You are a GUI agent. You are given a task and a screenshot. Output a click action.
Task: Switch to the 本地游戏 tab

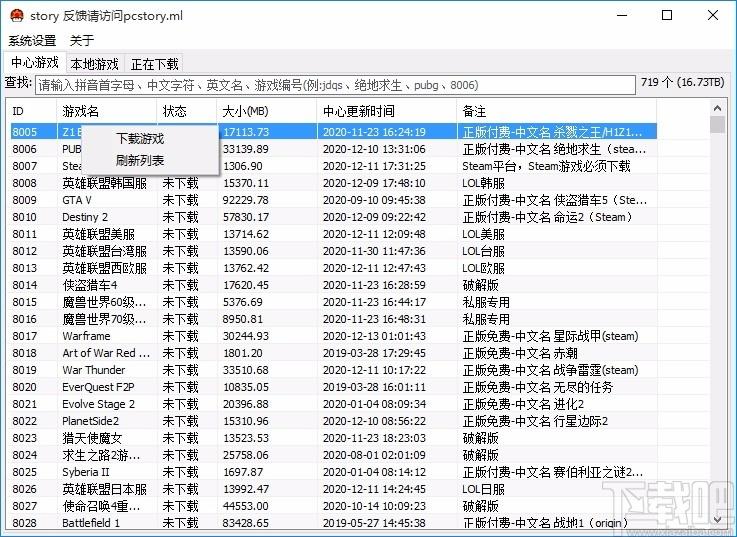click(95, 64)
